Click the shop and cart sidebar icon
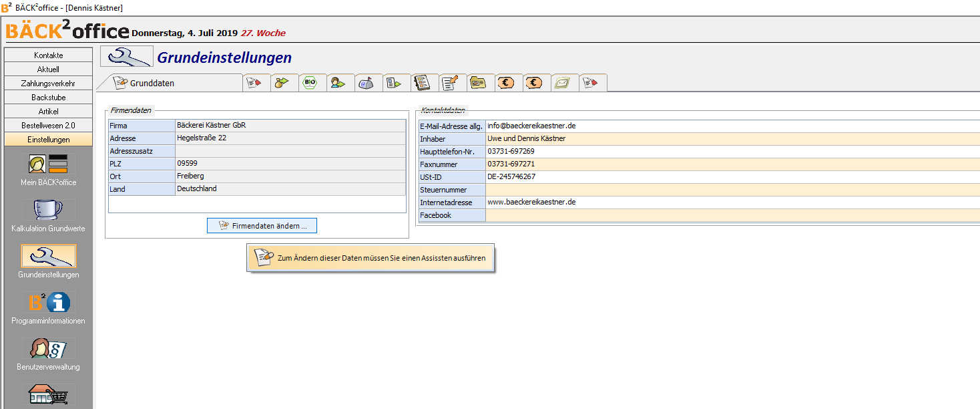The height and width of the screenshot is (409, 980). point(48,396)
